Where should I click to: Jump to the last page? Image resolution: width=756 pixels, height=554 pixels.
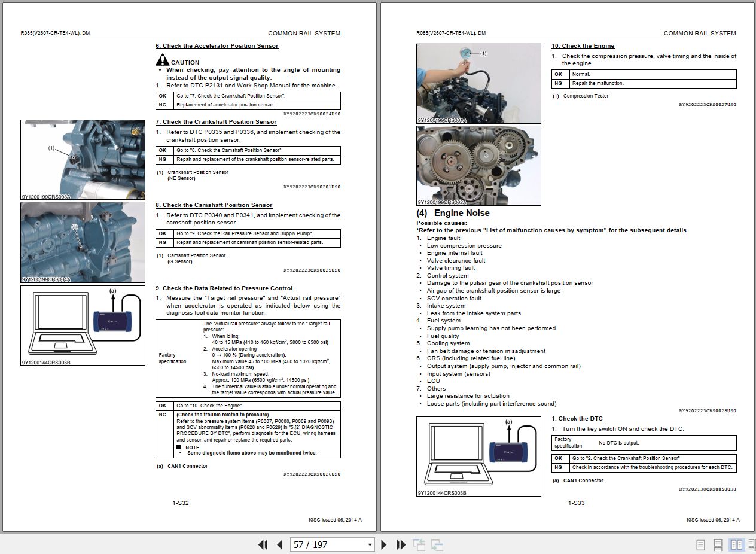coord(400,545)
